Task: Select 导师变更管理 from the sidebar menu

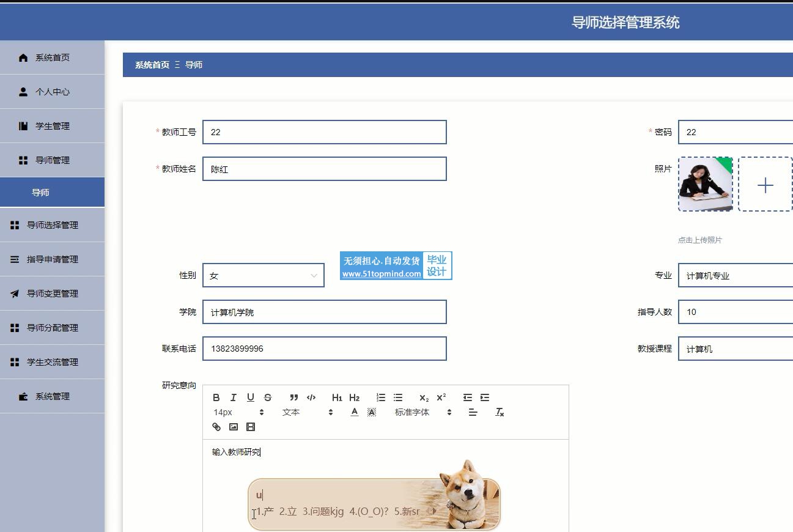Action: coord(52,294)
